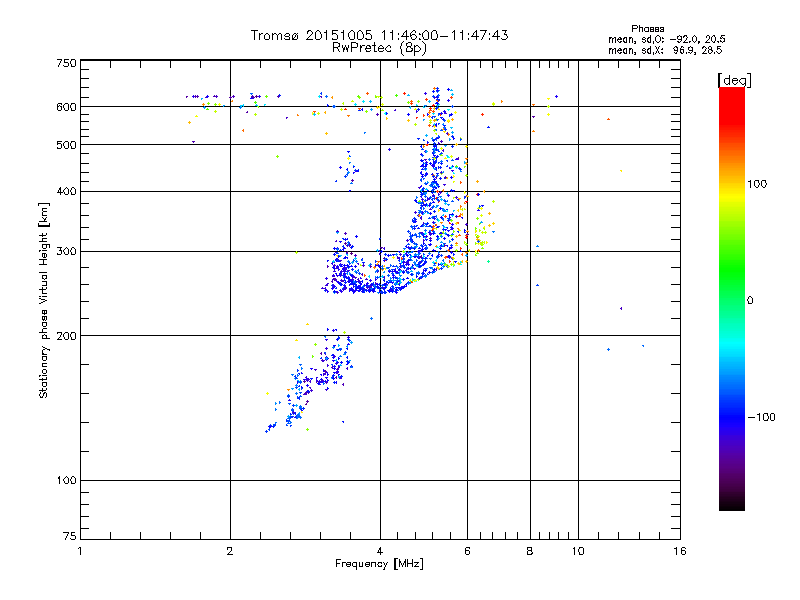
Task: Click the RwPretec (8p) subtitle
Action: [x=379, y=48]
